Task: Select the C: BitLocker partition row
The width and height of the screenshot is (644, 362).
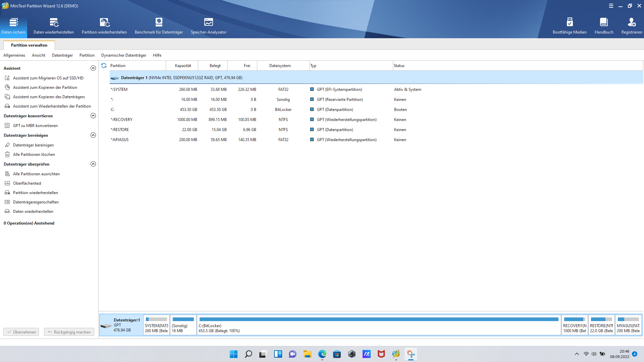Action: tap(376, 110)
